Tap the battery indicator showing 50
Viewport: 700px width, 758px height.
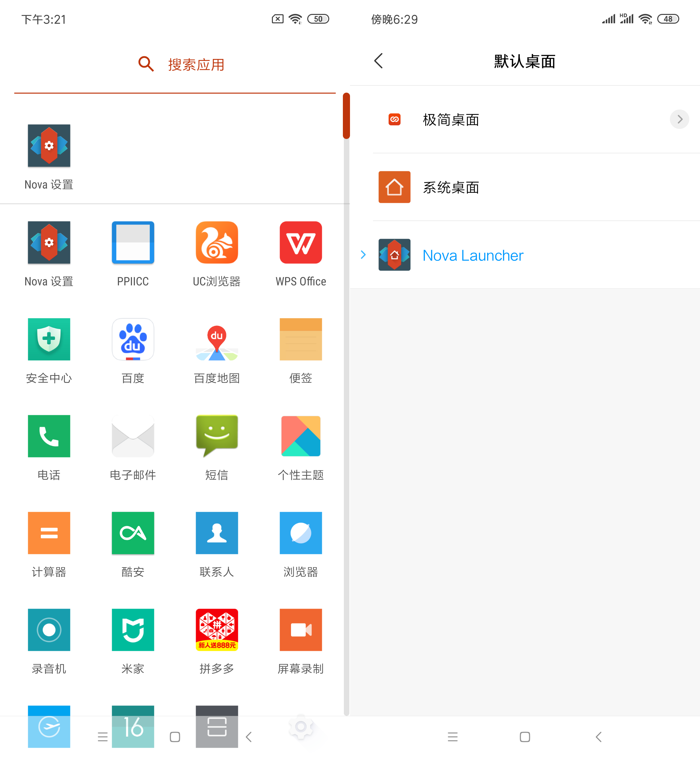[x=318, y=19]
